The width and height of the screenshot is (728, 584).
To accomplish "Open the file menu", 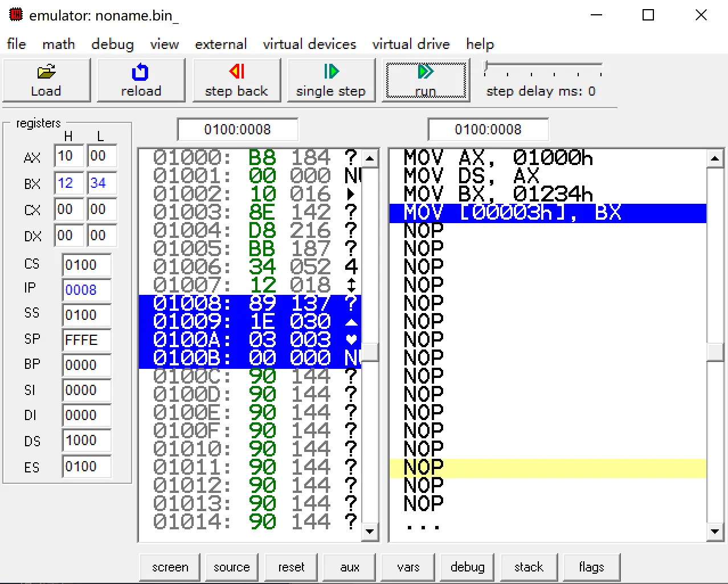I will [x=17, y=44].
